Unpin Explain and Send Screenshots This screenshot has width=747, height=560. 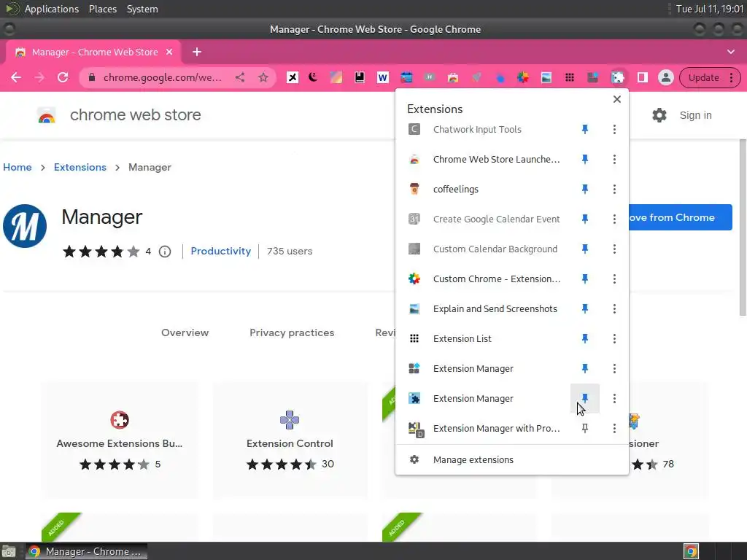click(584, 308)
